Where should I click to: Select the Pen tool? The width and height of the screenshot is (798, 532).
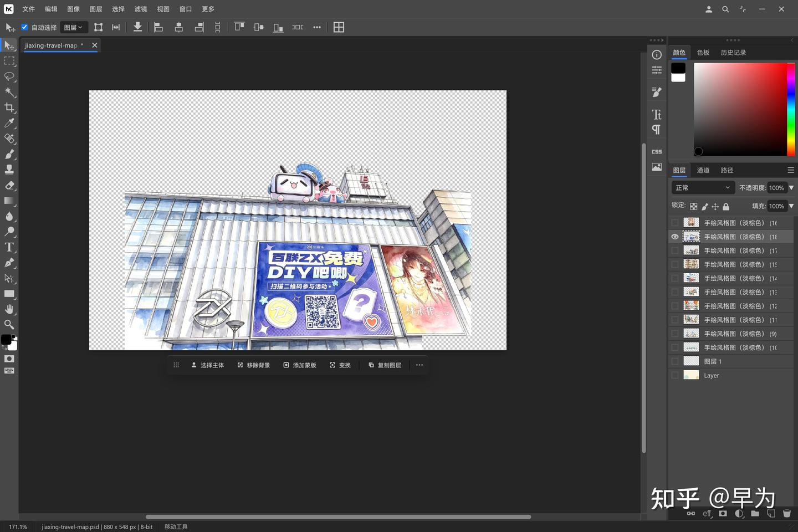click(9, 263)
